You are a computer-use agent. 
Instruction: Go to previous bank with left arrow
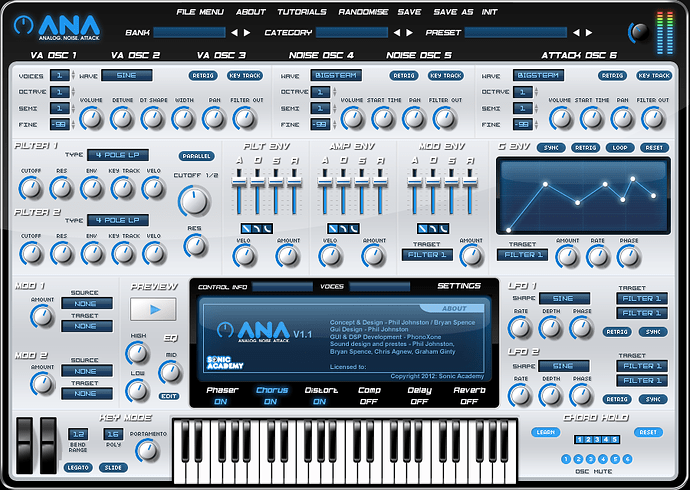[235, 33]
